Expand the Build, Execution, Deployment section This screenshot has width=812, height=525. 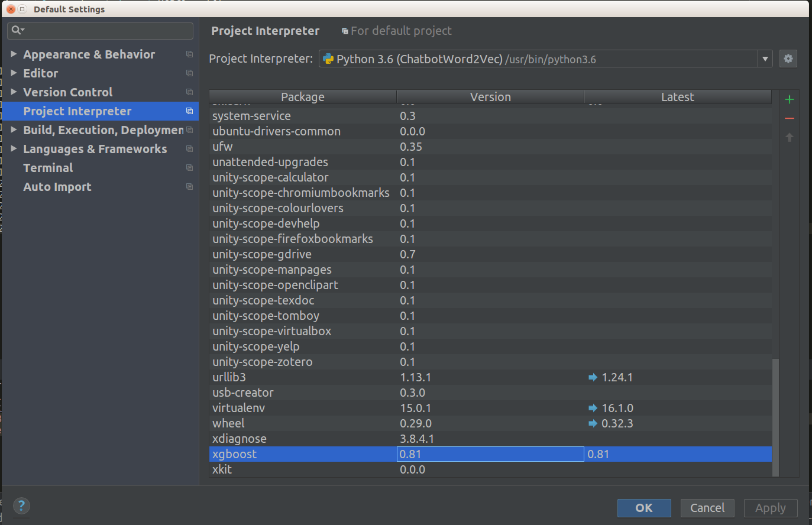[x=14, y=129]
